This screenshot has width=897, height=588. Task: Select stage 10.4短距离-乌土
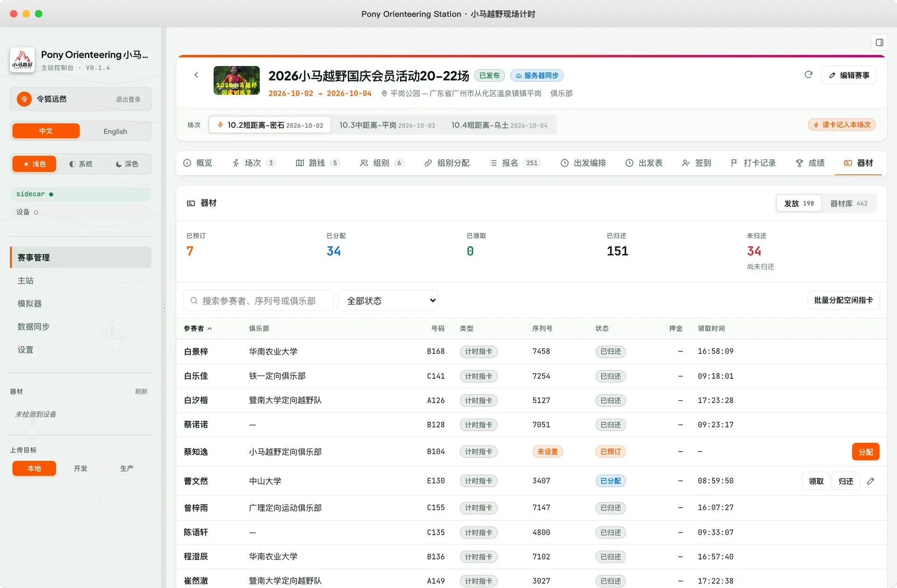[499, 125]
